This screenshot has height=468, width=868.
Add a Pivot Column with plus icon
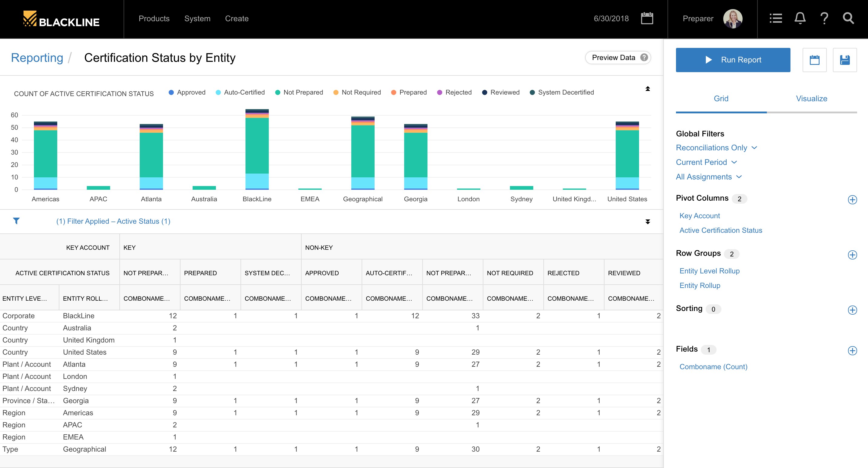point(852,200)
